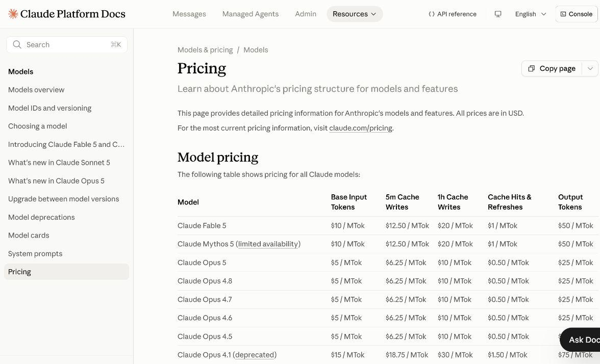This screenshot has width=600, height=364.
Task: Open What's new in Claude Opus 5
Action: point(56,181)
